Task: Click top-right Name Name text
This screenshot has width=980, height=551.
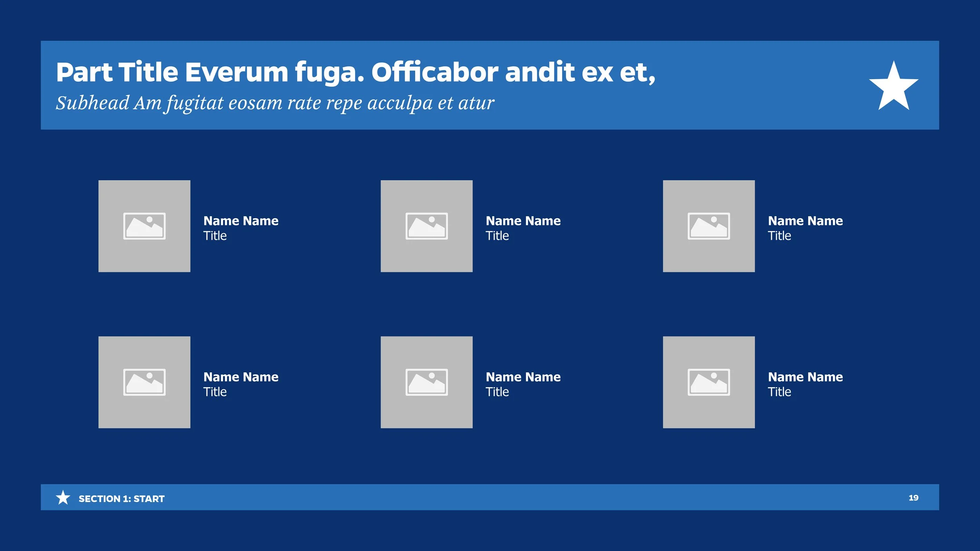Action: (805, 221)
